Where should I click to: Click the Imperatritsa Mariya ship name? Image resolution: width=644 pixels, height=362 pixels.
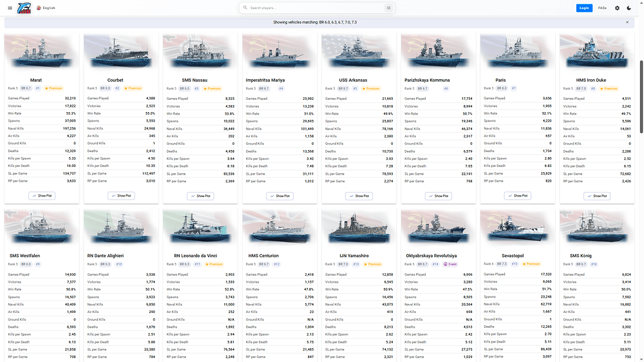(265, 80)
